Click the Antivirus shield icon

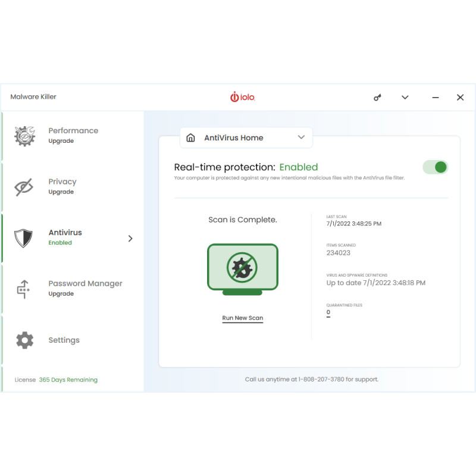[x=23, y=238]
